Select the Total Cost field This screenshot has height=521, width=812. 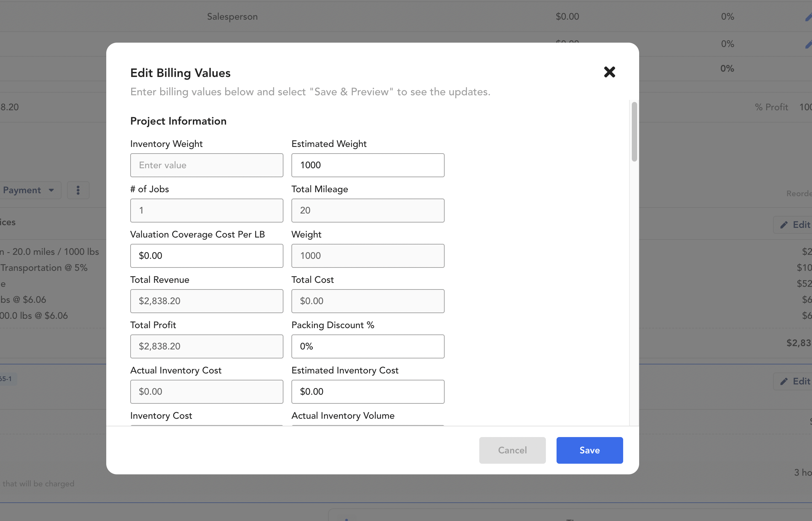tap(368, 301)
